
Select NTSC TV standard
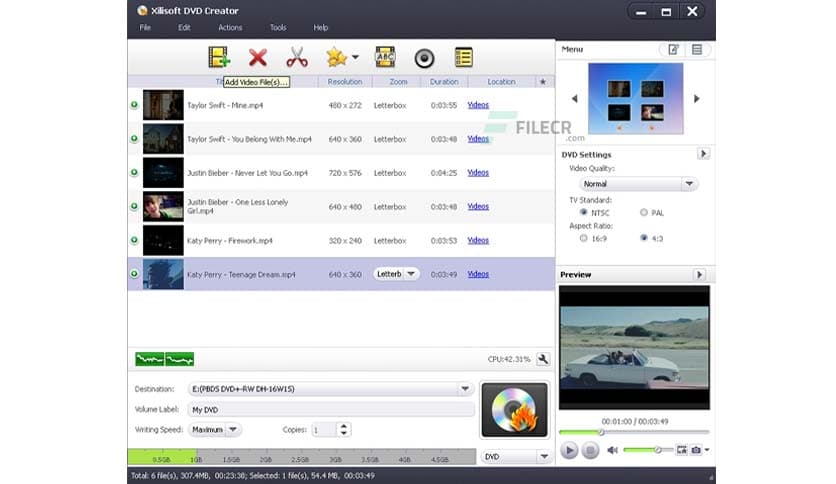coord(584,212)
